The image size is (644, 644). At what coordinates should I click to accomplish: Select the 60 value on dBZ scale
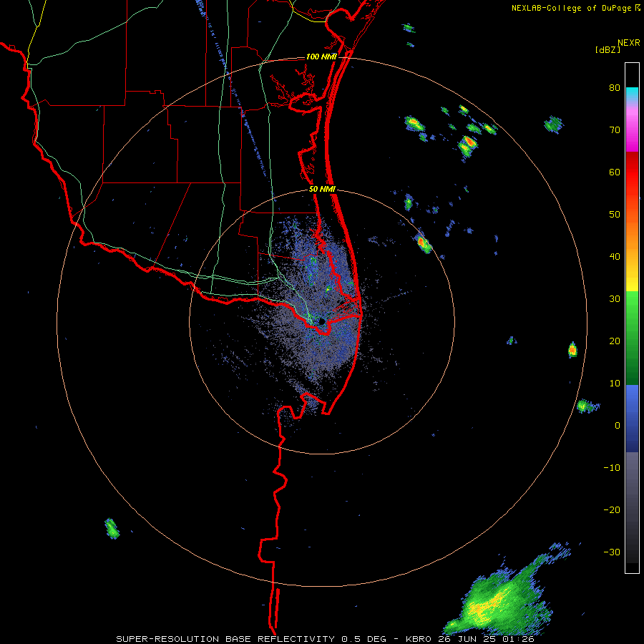615,172
